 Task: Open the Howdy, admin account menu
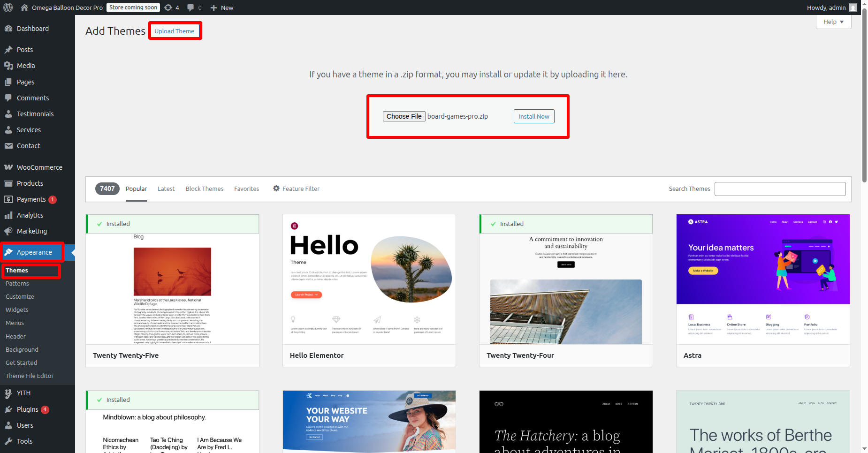pyautogui.click(x=833, y=8)
